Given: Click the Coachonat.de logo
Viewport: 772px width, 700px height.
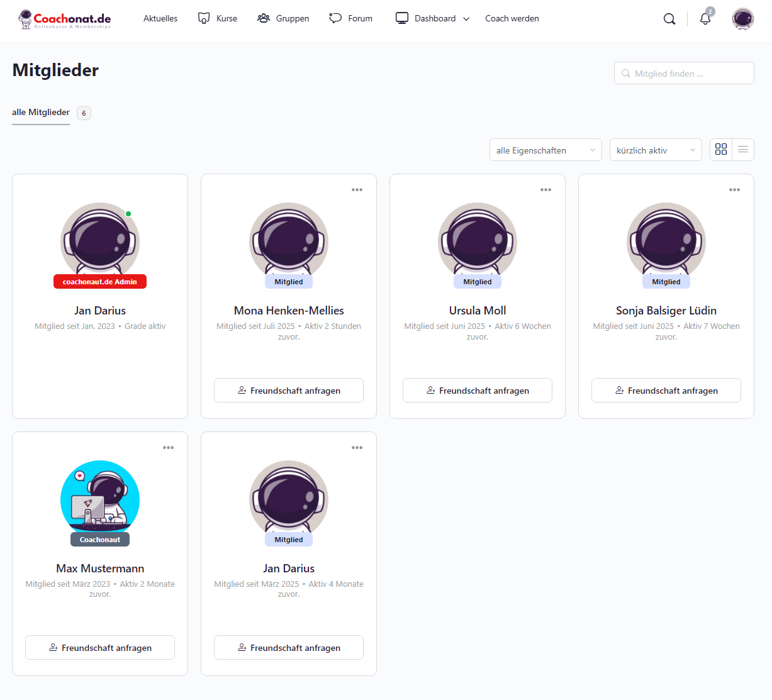Looking at the screenshot, I should [65, 19].
